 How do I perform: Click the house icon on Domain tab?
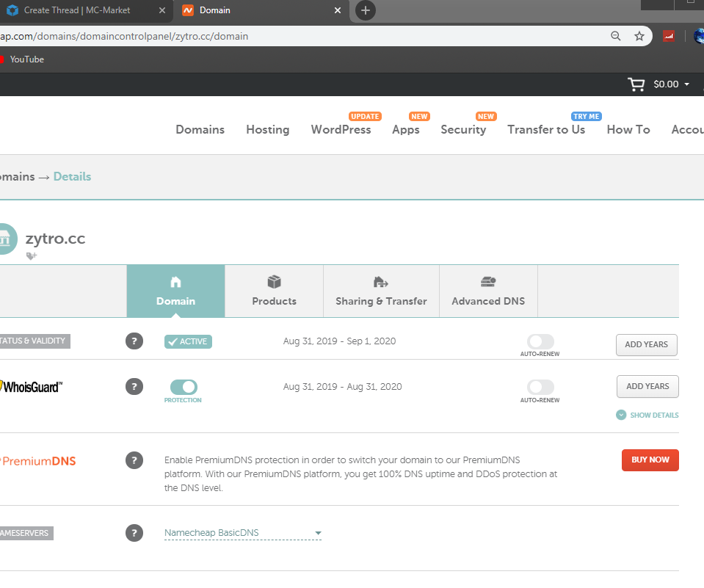click(175, 282)
